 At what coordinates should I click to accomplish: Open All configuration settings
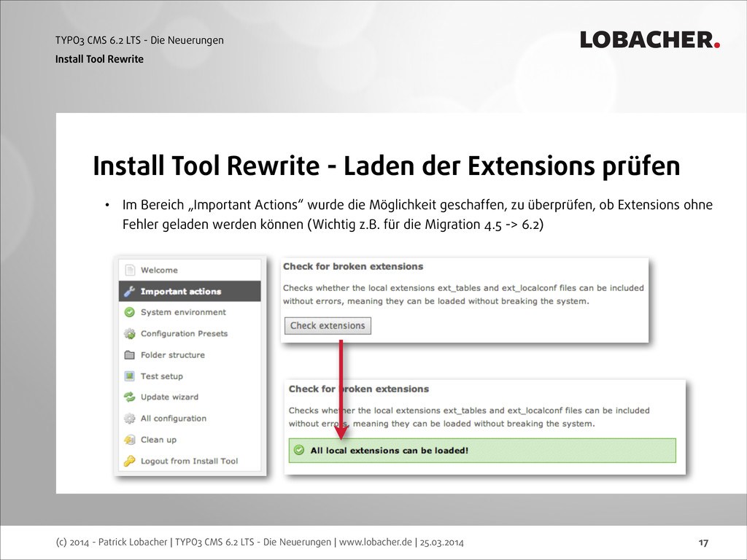click(190, 419)
